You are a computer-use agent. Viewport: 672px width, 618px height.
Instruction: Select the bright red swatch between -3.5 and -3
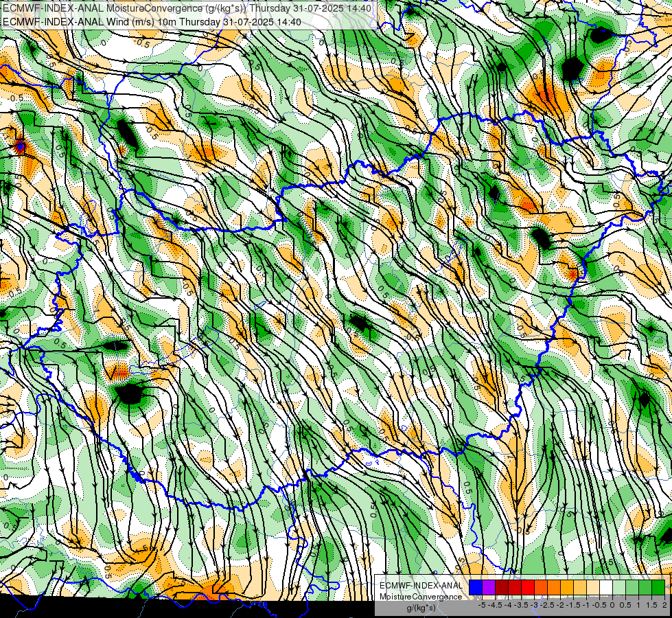(x=528, y=587)
